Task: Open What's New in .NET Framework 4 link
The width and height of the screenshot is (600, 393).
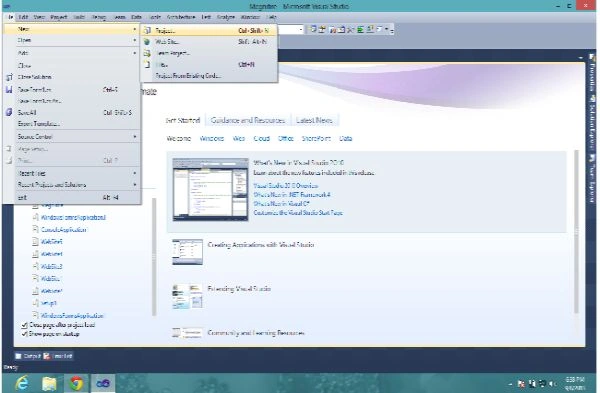Action: point(292,195)
